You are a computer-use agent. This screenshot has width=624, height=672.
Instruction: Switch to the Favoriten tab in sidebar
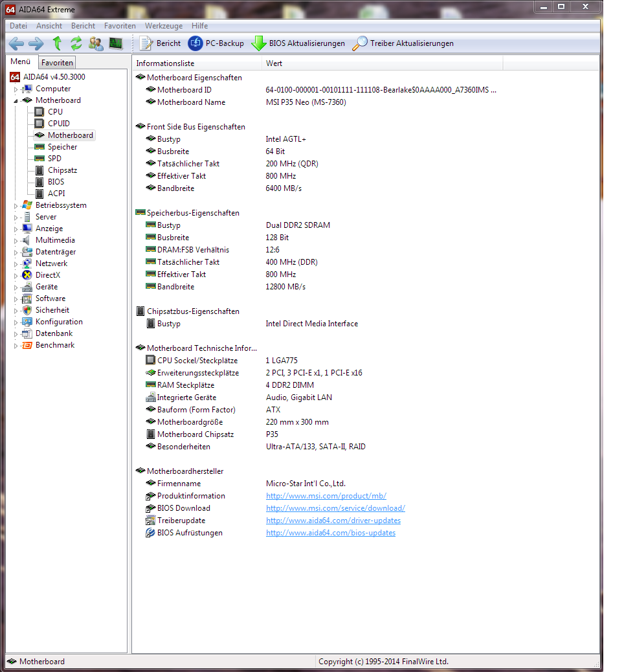pyautogui.click(x=57, y=63)
